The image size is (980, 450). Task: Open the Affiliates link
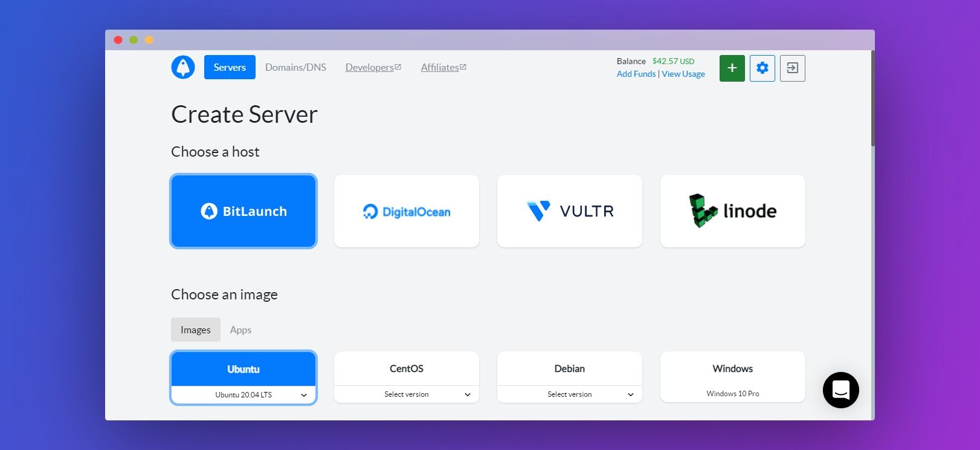point(440,67)
